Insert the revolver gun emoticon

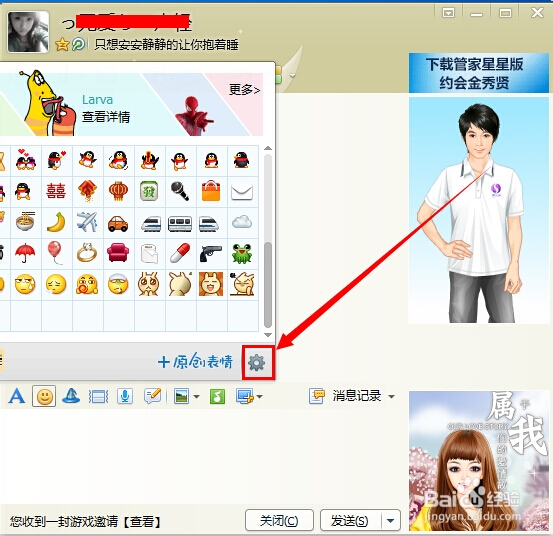(x=211, y=253)
